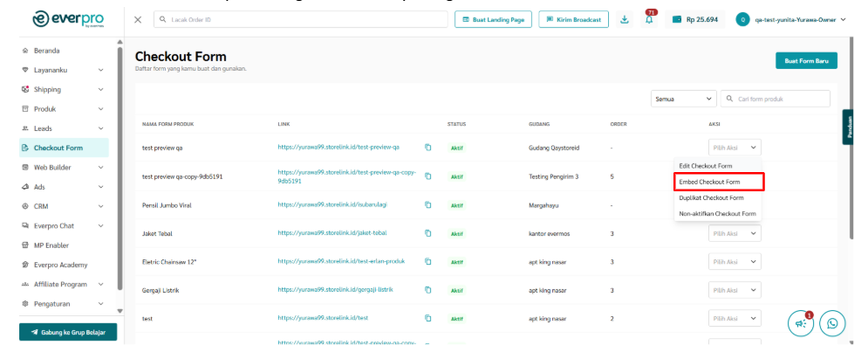Click the wallet balance Rp 25.694
The image size is (868, 352).
pos(694,20)
